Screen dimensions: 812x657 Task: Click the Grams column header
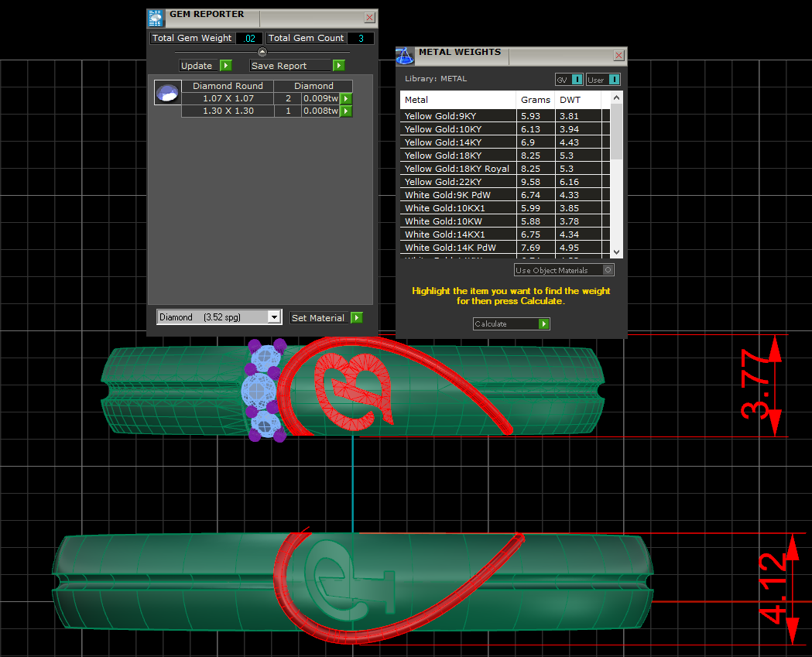click(536, 100)
